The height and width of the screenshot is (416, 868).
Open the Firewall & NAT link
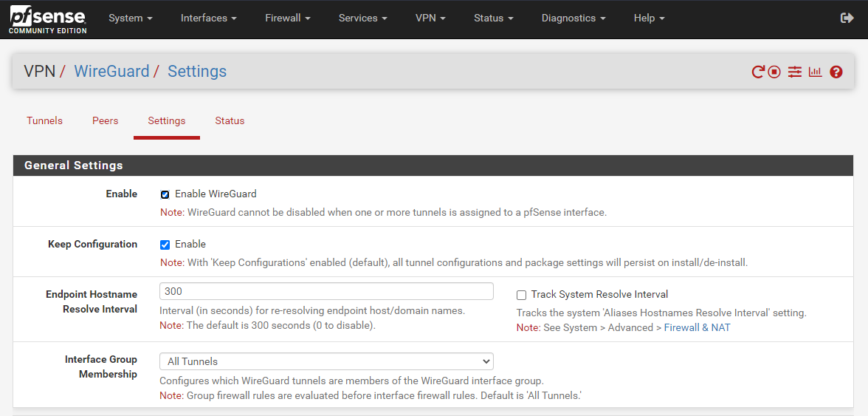point(697,327)
